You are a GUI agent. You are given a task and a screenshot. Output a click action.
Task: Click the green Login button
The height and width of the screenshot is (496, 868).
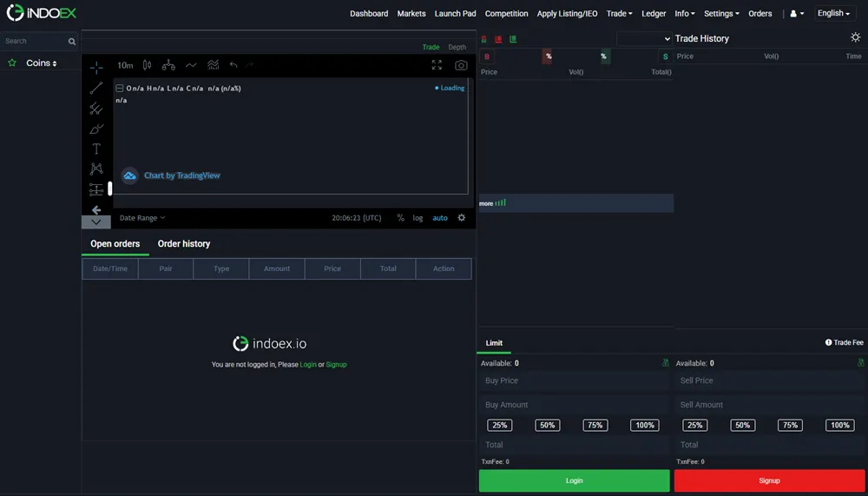point(574,480)
